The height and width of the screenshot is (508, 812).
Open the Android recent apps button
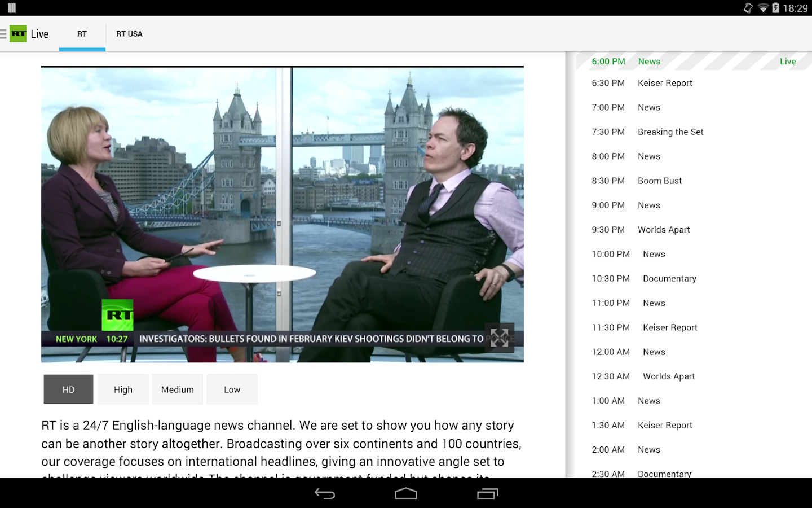pos(488,494)
